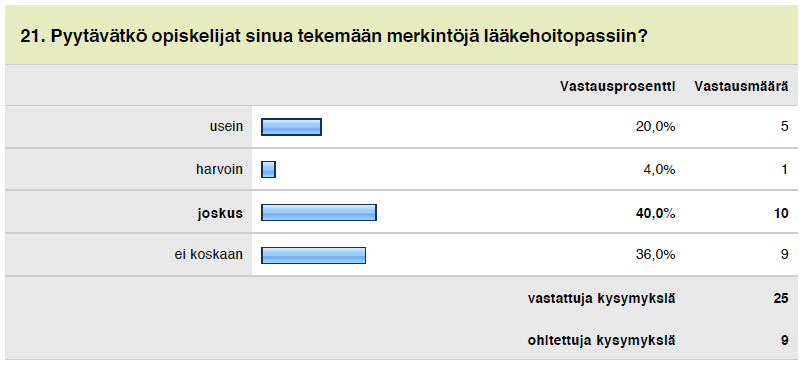The image size is (803, 377).
Task: Click the 36,0% percentage value
Action: click(656, 255)
